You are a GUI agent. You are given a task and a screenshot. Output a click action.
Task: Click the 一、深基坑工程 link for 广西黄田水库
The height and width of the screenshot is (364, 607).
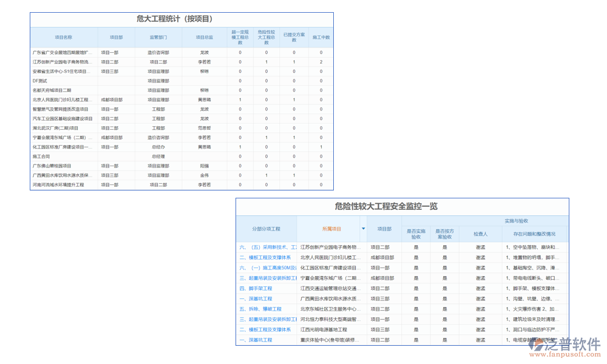tap(256, 298)
